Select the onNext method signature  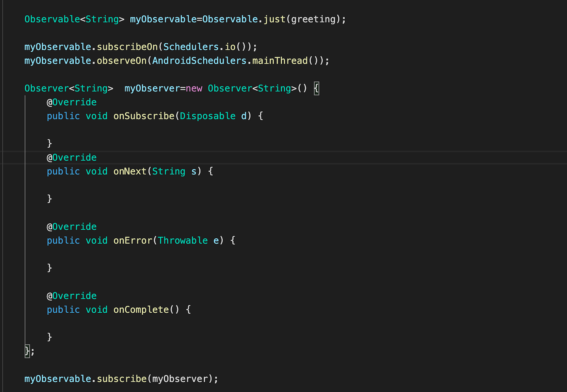click(130, 171)
